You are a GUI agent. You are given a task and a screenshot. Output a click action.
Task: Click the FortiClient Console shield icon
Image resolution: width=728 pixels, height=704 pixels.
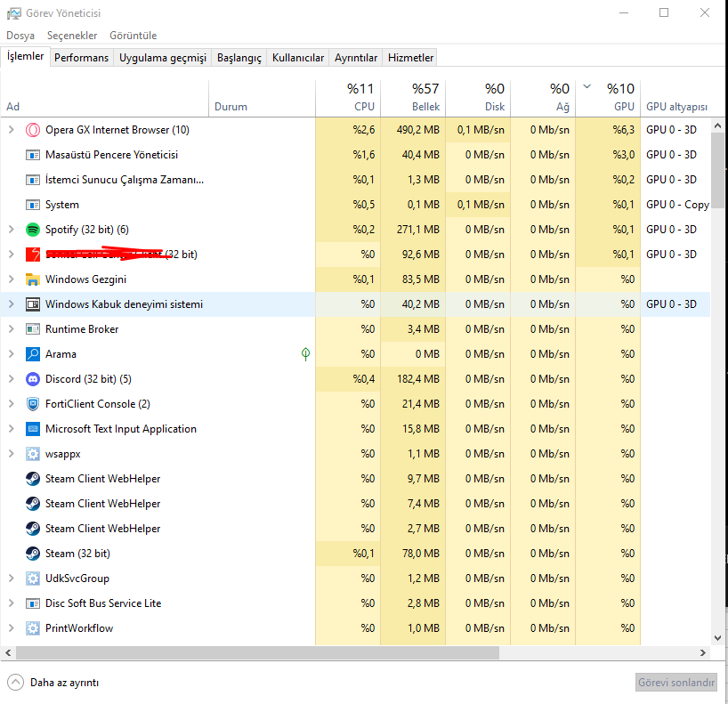click(x=33, y=404)
